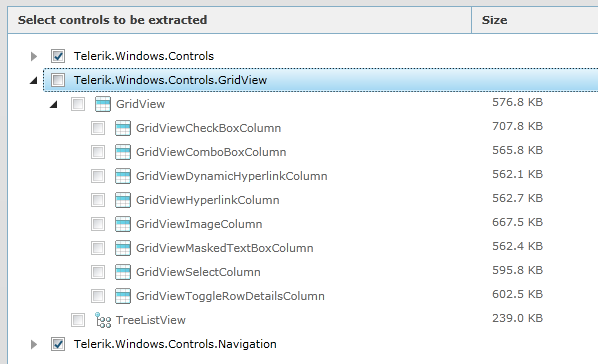The height and width of the screenshot is (364, 598).
Task: Click the GridViewDynamicHyperlinkColumn grid icon
Action: point(123,176)
